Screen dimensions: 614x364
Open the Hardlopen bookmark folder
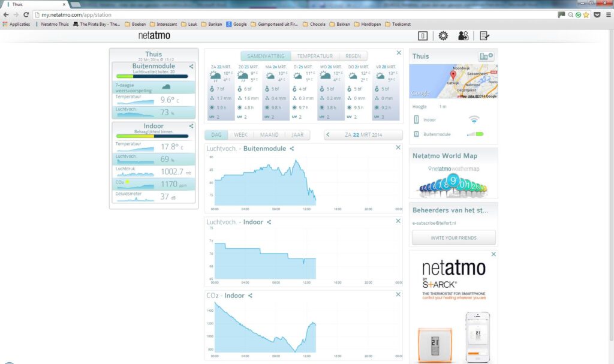(368, 25)
